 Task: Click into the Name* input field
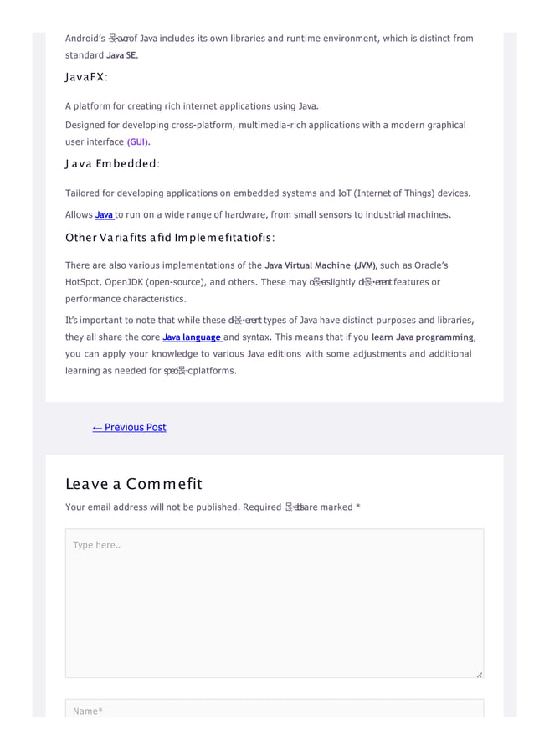coord(275,709)
